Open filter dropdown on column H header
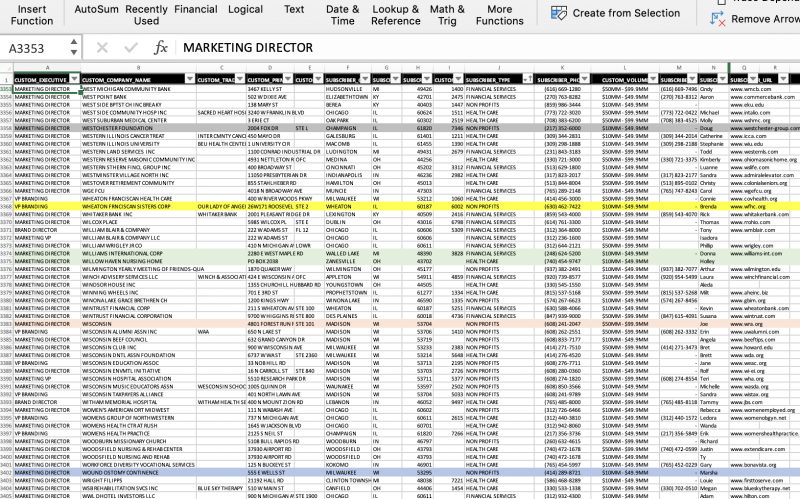 pyautogui.click(x=427, y=79)
